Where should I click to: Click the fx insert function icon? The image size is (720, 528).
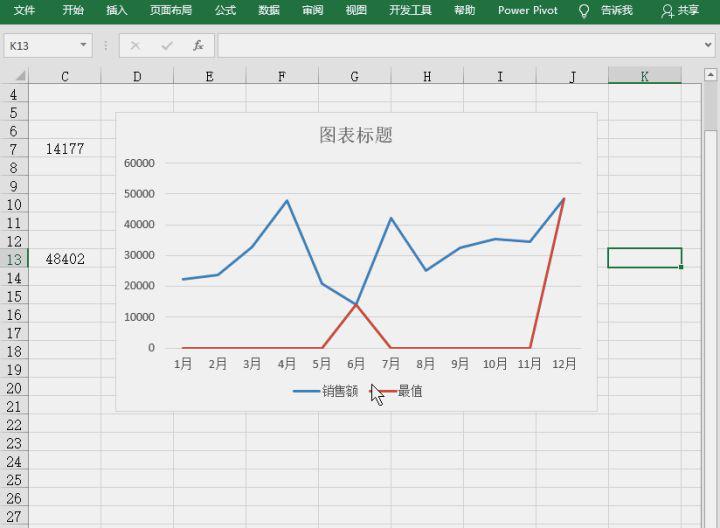pos(198,45)
